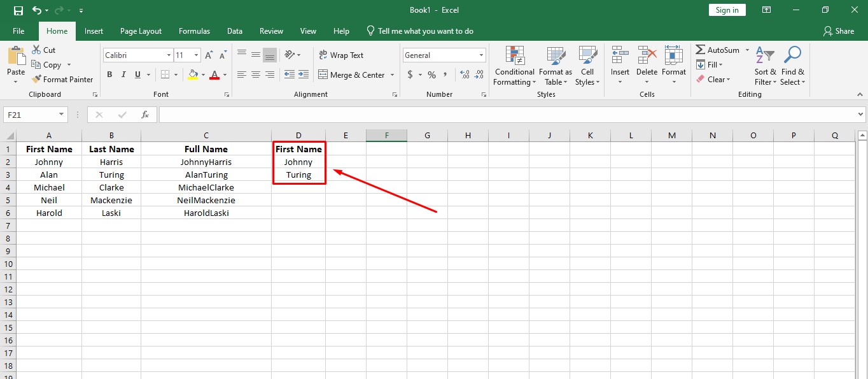868x379 pixels.
Task: Apply Merge & Center to selection
Action: tap(351, 75)
